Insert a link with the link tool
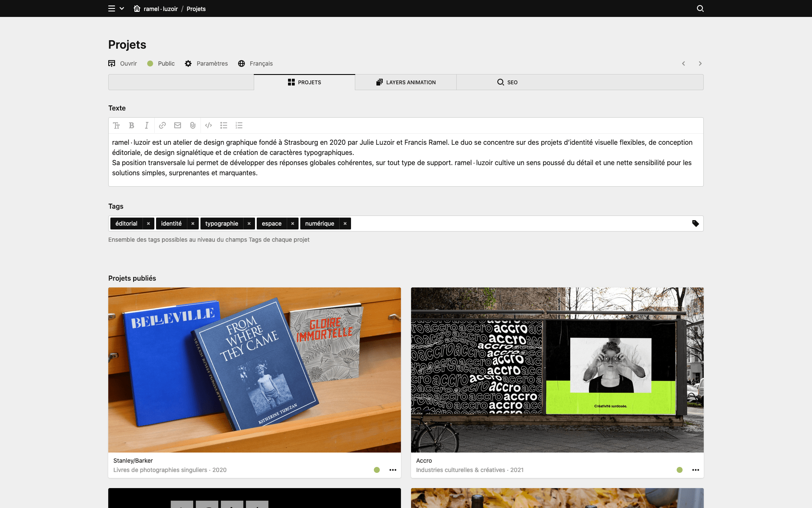812x508 pixels. pyautogui.click(x=162, y=125)
